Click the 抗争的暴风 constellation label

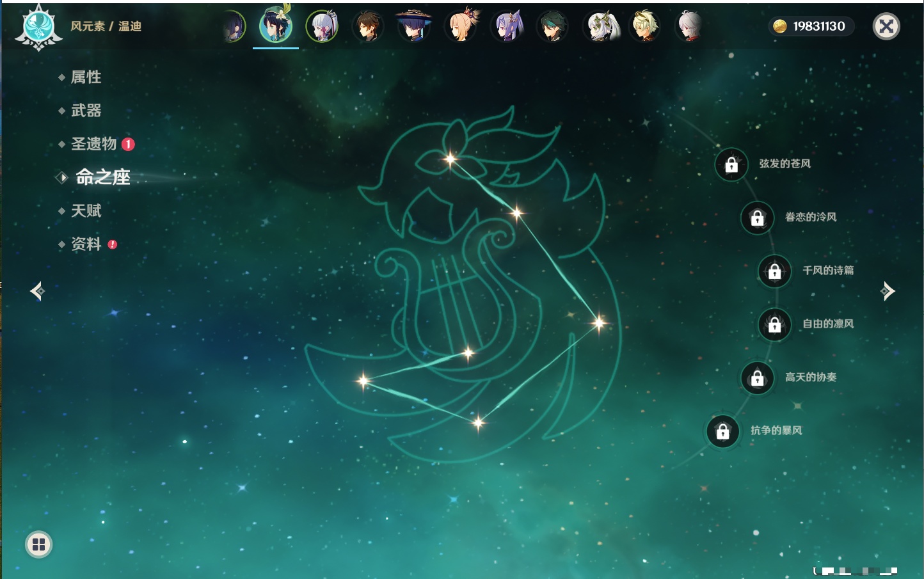coord(776,431)
